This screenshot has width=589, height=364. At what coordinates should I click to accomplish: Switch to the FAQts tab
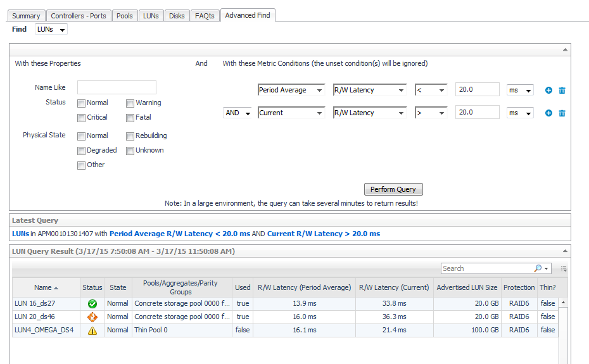coord(205,16)
